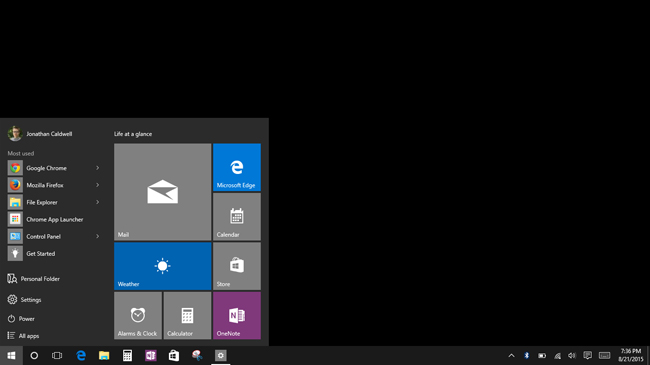Image resolution: width=650 pixels, height=365 pixels.
Task: Open Store from the taskbar
Action: click(x=174, y=355)
